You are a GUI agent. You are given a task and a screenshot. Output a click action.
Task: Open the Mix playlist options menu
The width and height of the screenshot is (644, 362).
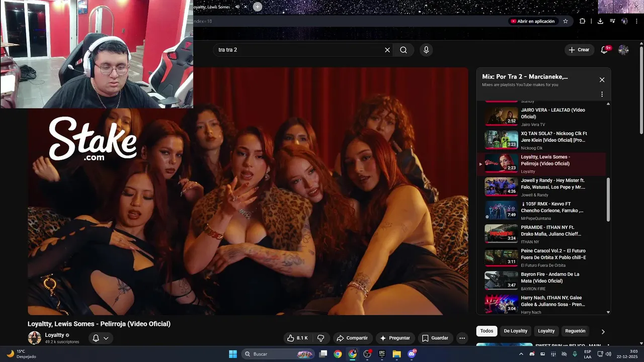point(602,94)
